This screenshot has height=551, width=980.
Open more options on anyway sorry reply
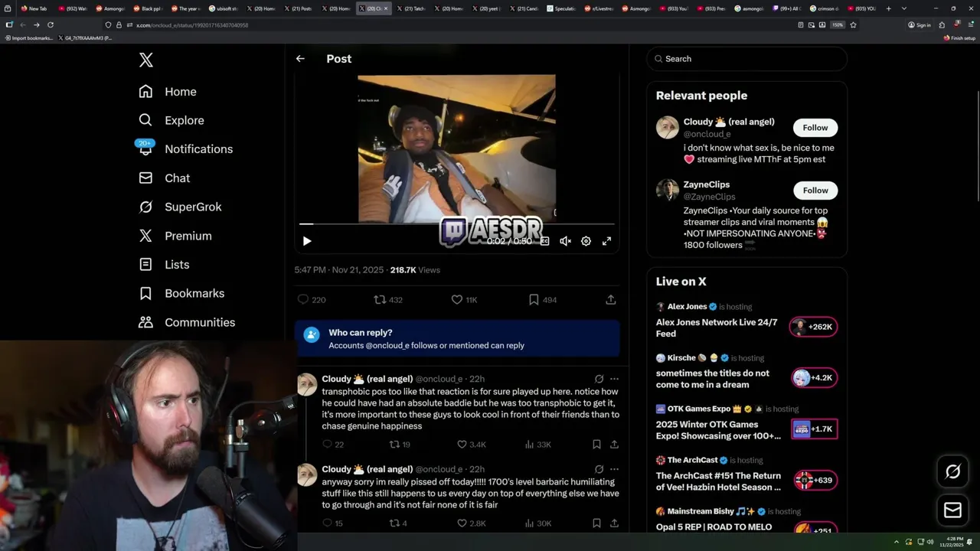[x=614, y=469]
